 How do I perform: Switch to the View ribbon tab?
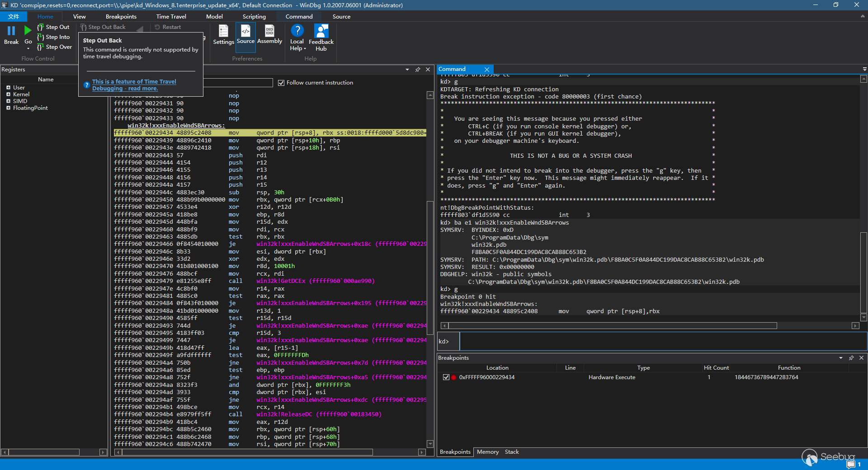click(79, 17)
